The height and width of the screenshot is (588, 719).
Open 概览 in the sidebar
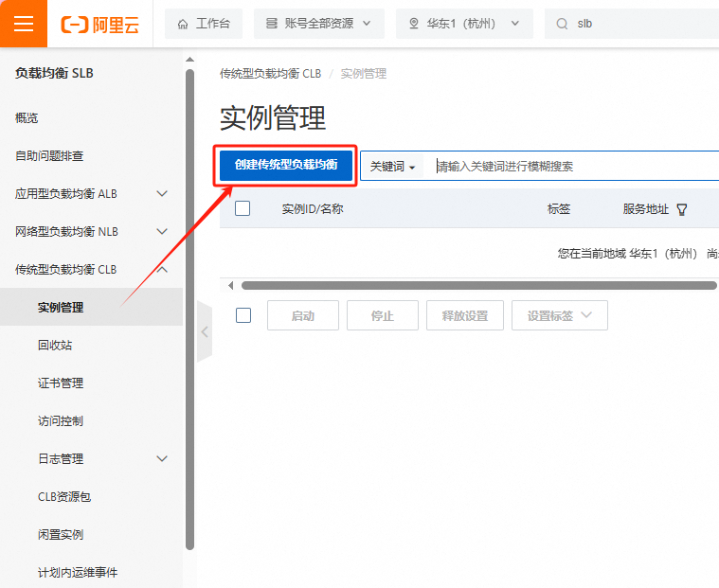click(27, 118)
